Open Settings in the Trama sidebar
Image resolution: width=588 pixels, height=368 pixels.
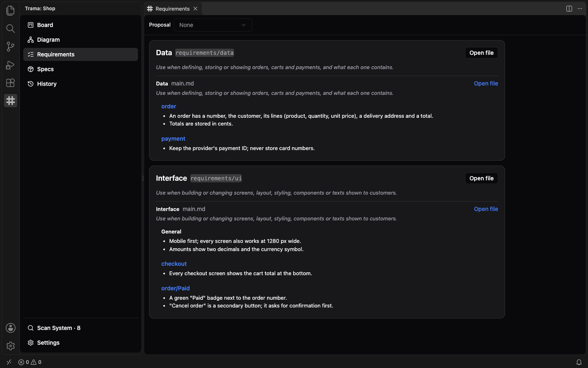coord(80,343)
